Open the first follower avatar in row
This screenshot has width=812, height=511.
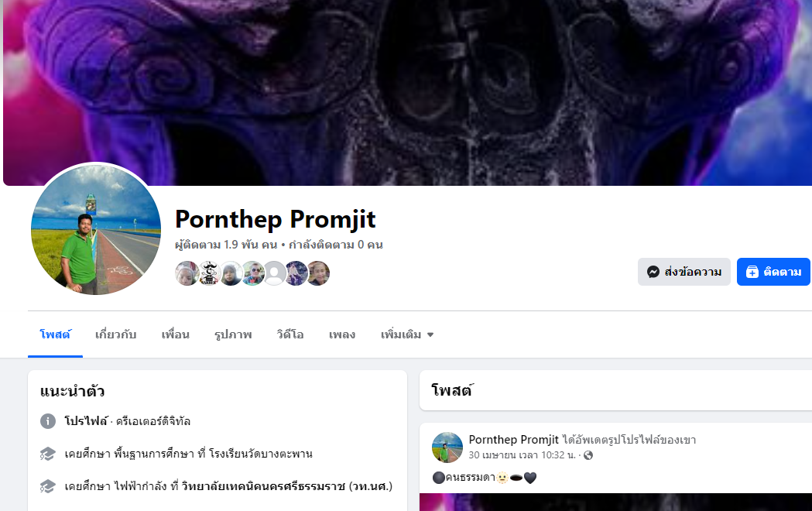[x=187, y=273]
